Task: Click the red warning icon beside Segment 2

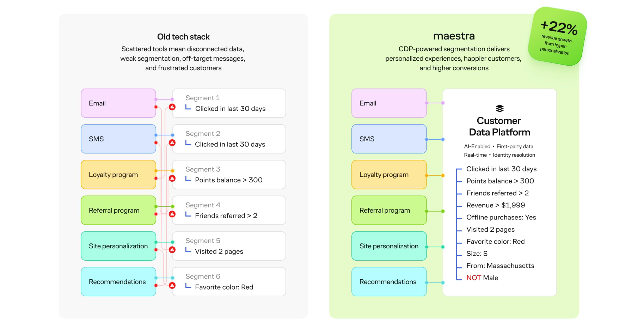Action: pyautogui.click(x=172, y=143)
